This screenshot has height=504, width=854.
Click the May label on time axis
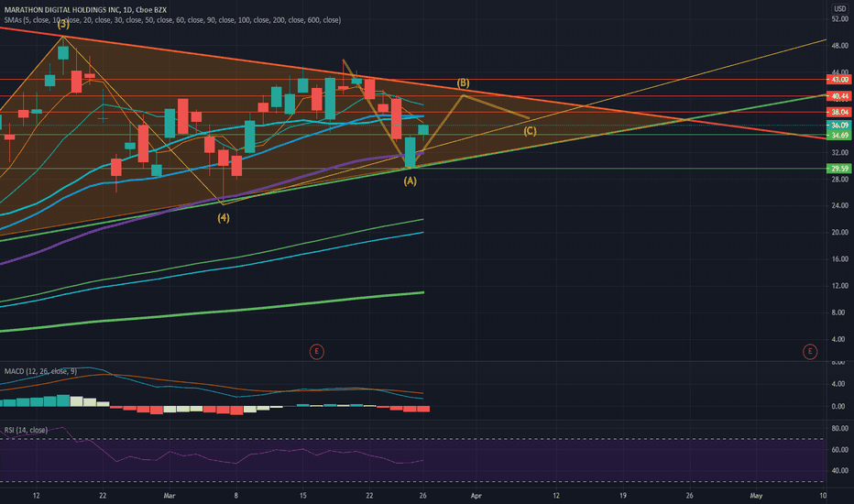tap(756, 495)
